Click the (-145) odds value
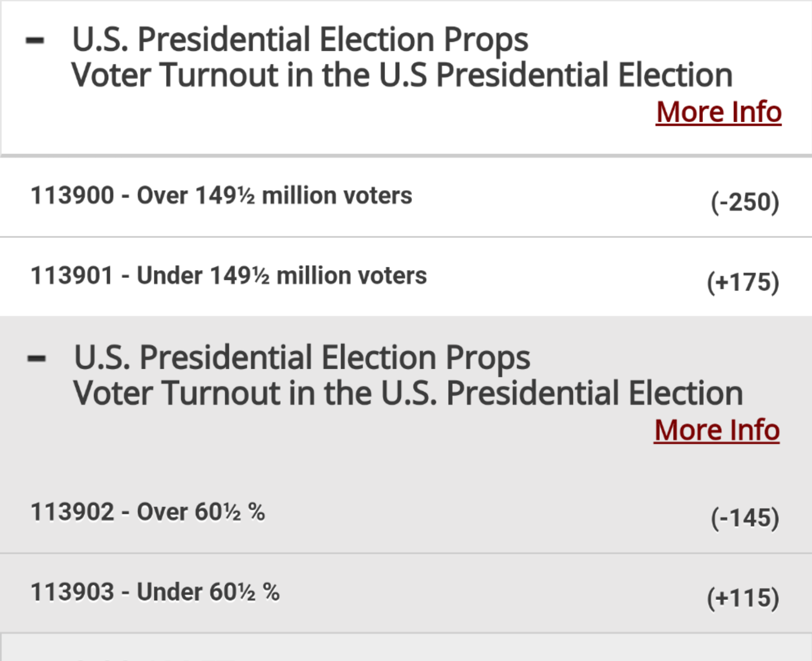Screen dimensions: 812x661 click(745, 518)
